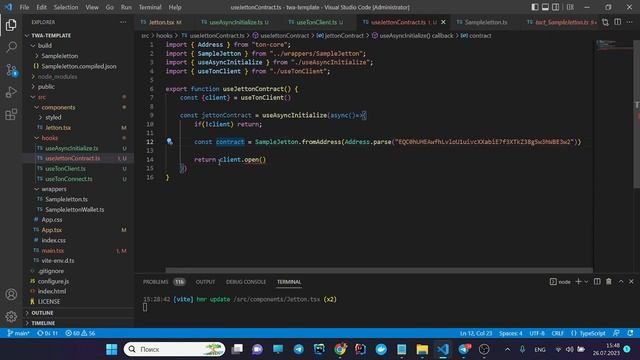Open Run and Debug view
The width and height of the screenshot is (640, 360).
(11, 92)
